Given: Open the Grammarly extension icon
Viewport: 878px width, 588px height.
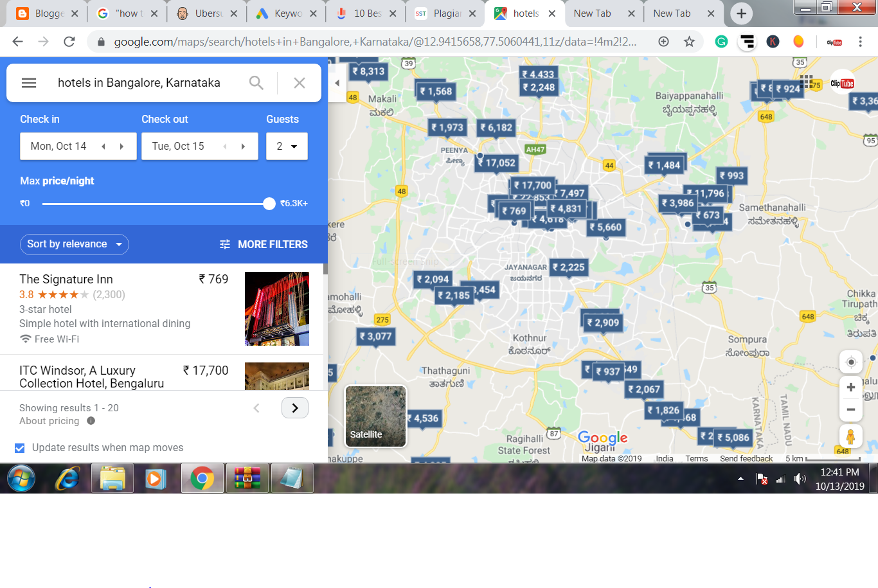Looking at the screenshot, I should (721, 40).
